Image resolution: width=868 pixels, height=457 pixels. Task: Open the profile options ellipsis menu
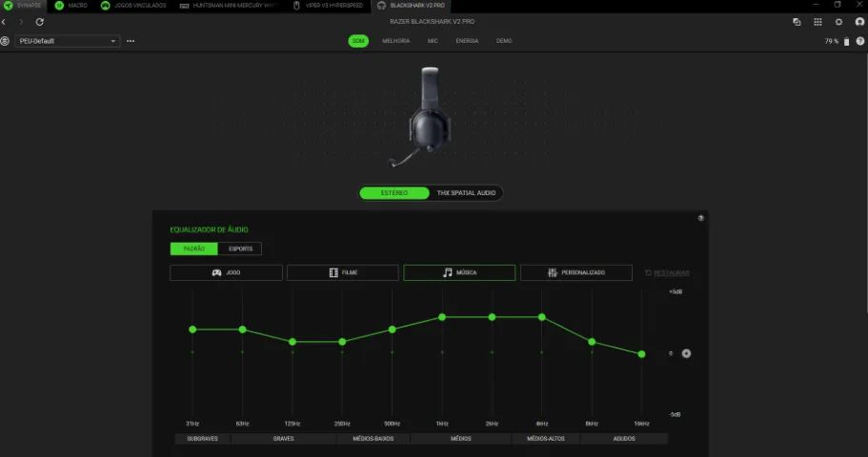tap(131, 41)
